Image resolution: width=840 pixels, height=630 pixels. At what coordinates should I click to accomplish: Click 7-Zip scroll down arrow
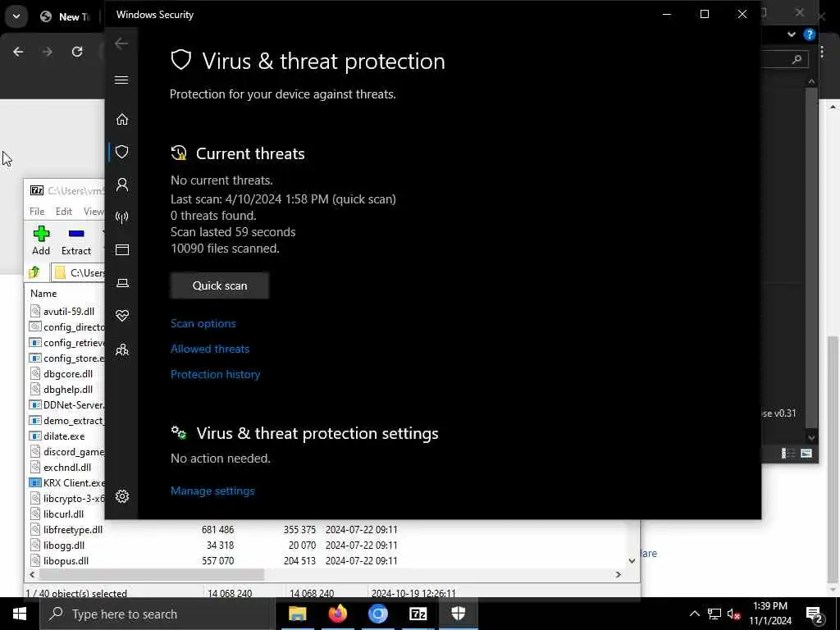632,561
